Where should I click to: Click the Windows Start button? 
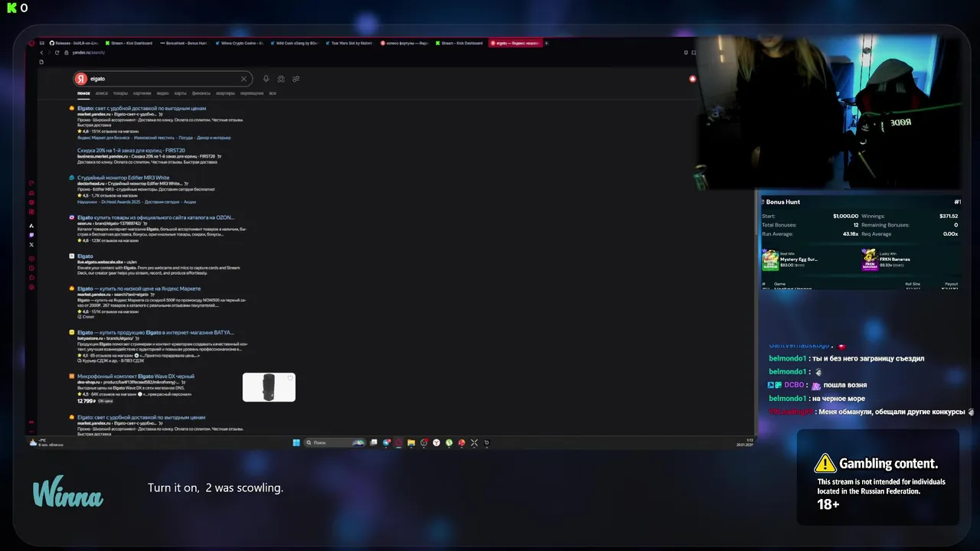(x=296, y=442)
